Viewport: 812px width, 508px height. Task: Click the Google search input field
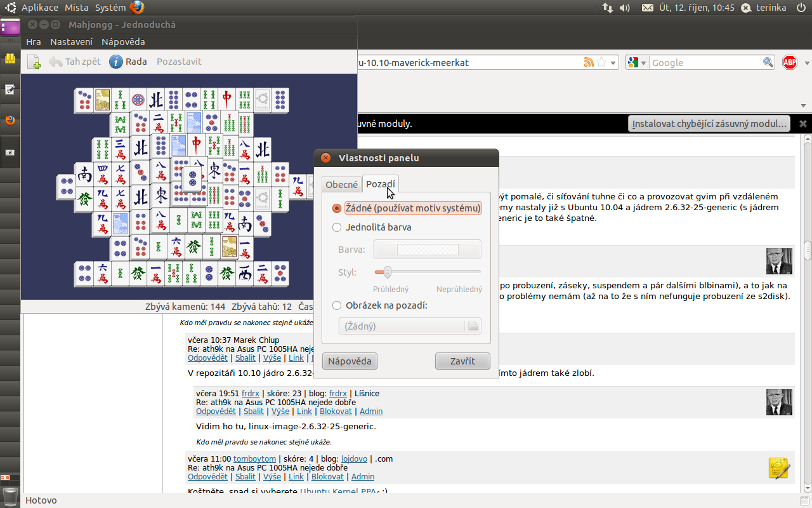pyautogui.click(x=705, y=62)
